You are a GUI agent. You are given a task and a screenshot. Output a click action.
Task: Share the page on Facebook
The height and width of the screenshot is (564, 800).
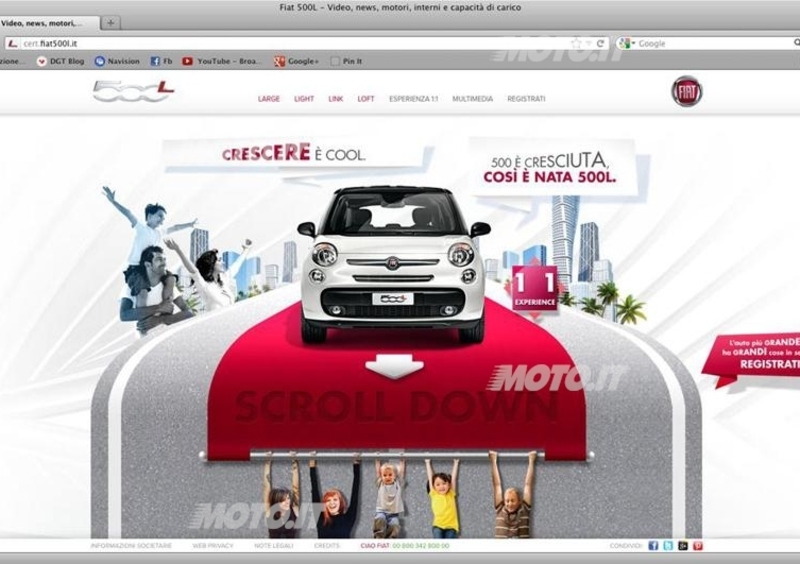pyautogui.click(x=653, y=545)
